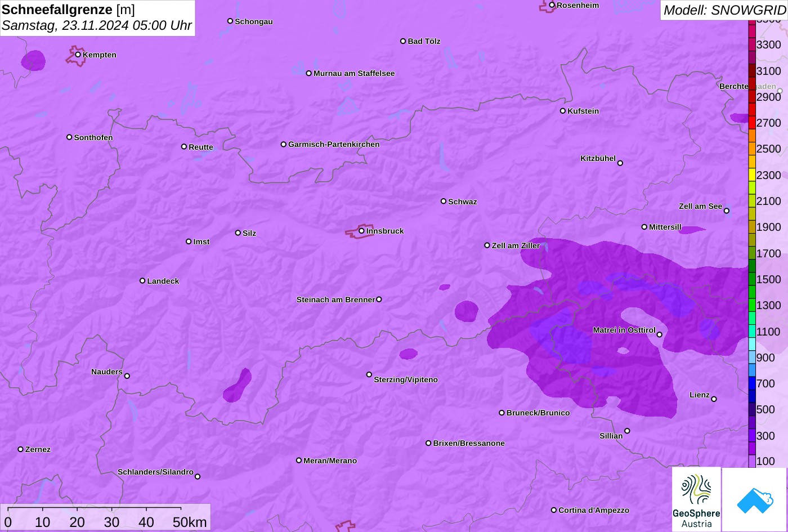
Task: Select the Landeck marker dot
Action: (x=142, y=280)
